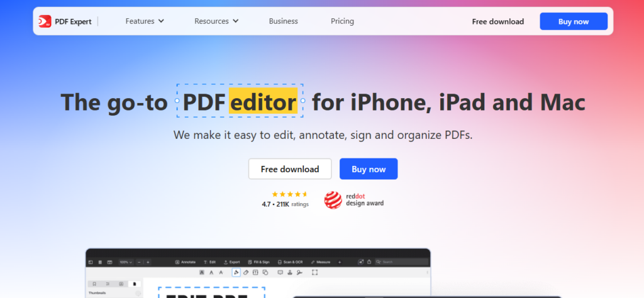Click the PDF Expert logo icon

(45, 21)
